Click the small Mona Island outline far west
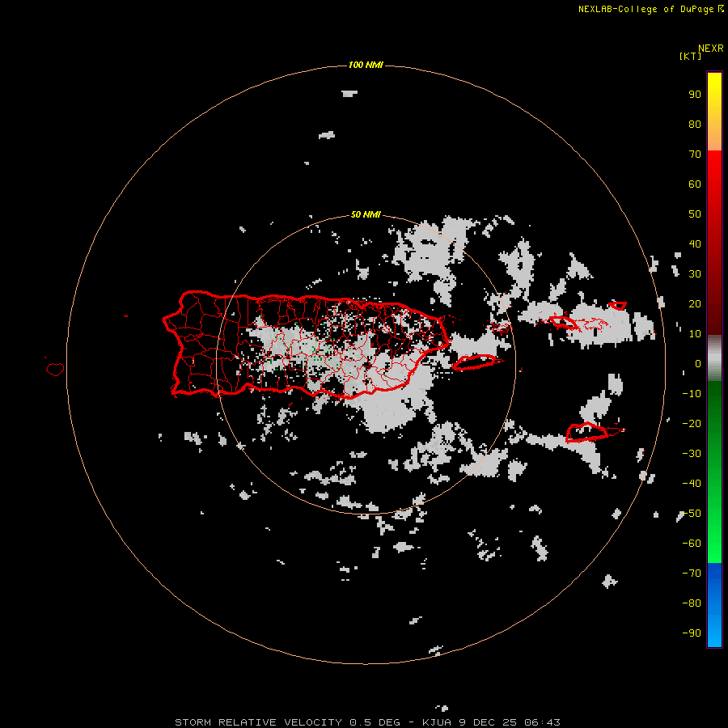 55,369
